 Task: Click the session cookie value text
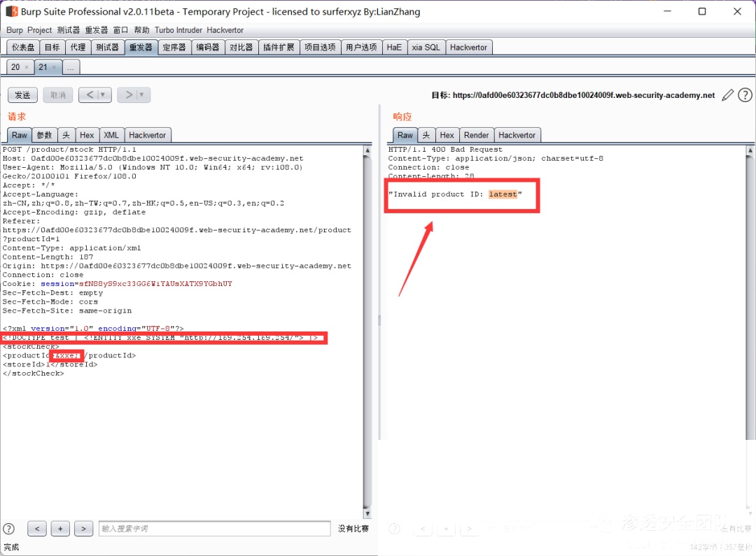[155, 284]
